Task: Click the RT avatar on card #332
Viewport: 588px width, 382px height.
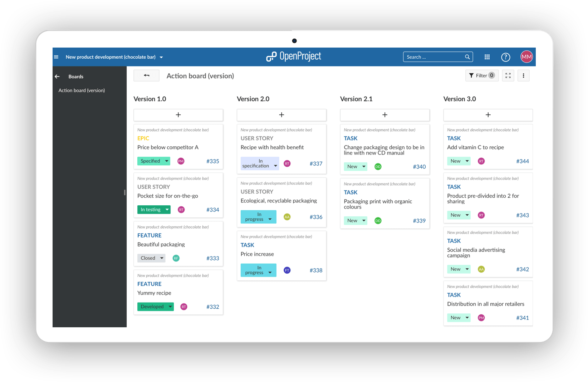Action: point(184,307)
